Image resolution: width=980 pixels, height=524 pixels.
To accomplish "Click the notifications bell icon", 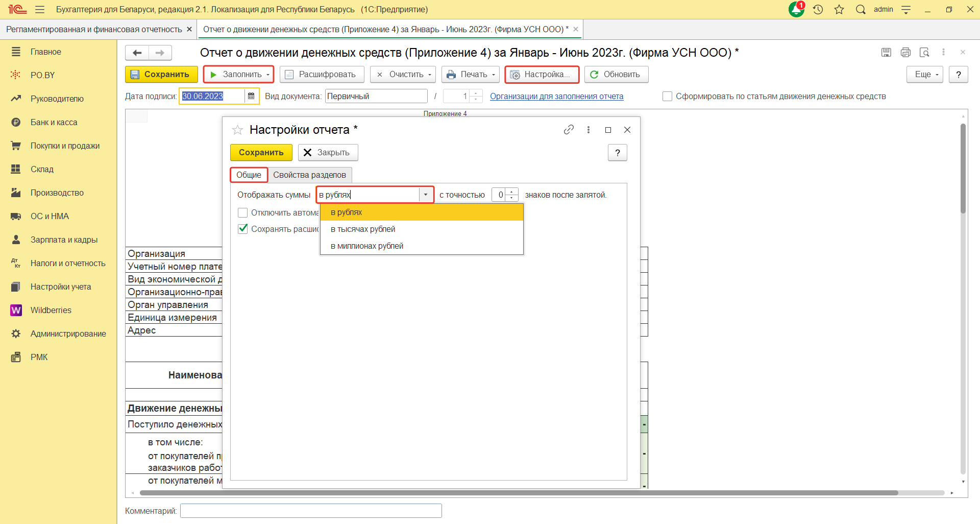I will (x=796, y=9).
